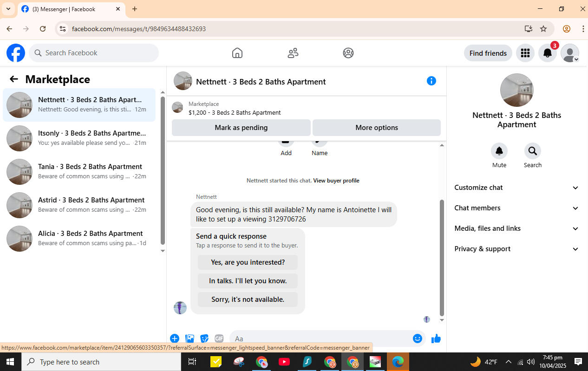Image resolution: width=588 pixels, height=371 pixels.
Task: Open Astrid · 3 Beds 2 Baths Apartment chat
Action: (x=79, y=205)
